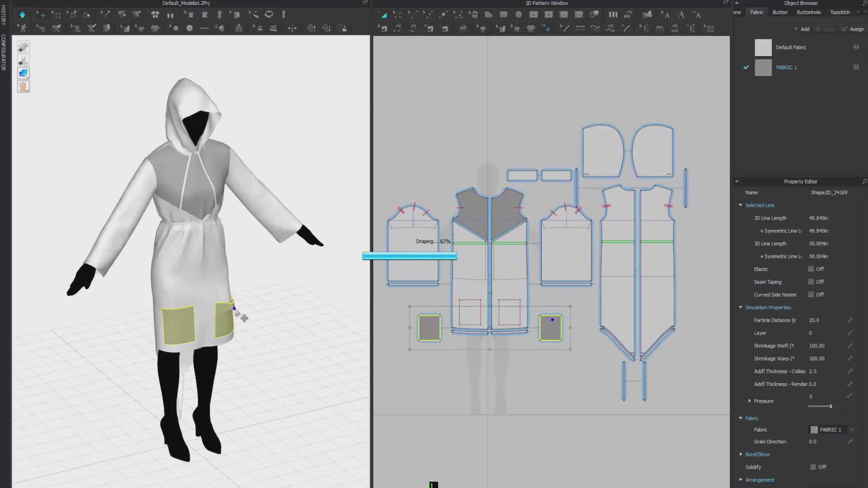868x488 pixels.
Task: Switch to the Topstitch tab
Action: pyautogui.click(x=840, y=12)
